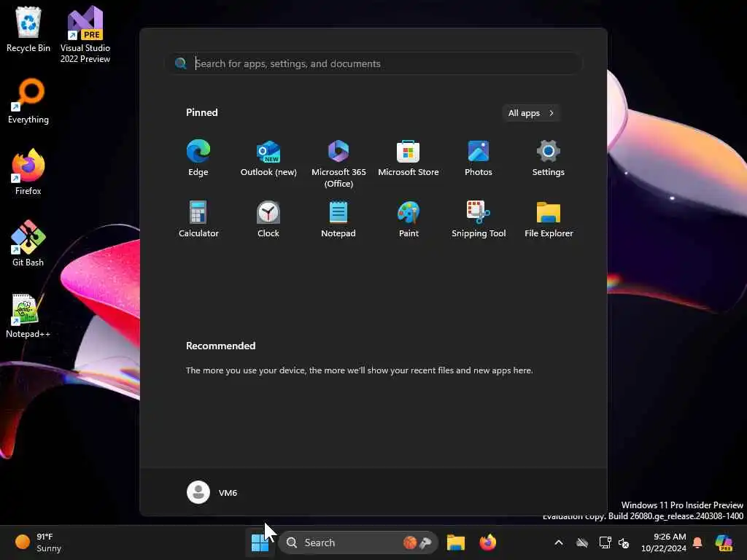
Task: Click the Windows Start button in taskbar
Action: (260, 542)
